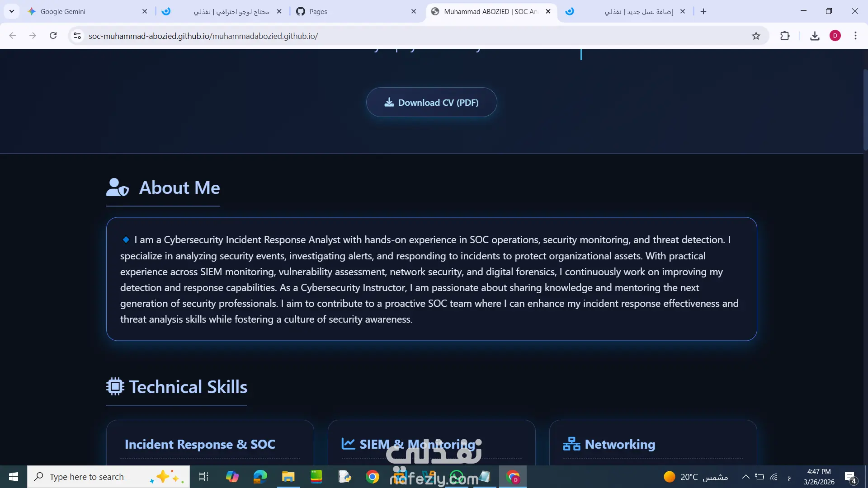868x488 pixels.
Task: Open a new tab with plus button
Action: coord(703,11)
